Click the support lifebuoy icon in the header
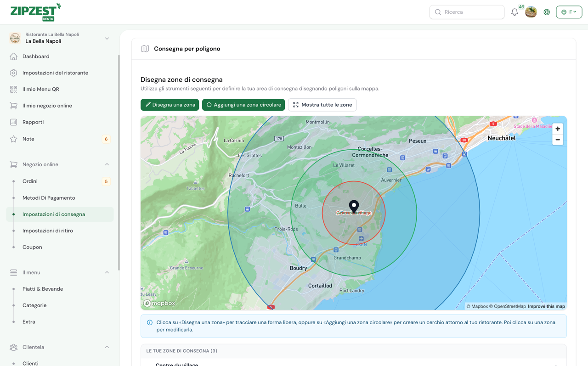588x366 pixels. (547, 12)
